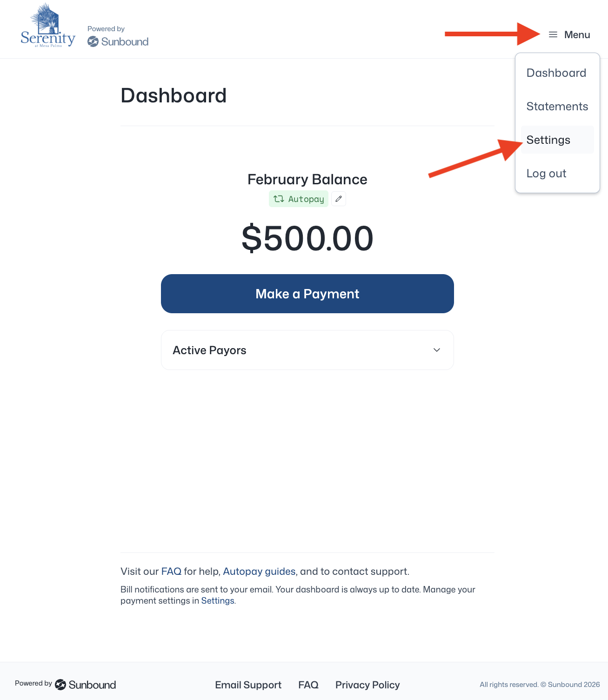
Task: Open the Privacy Policy footer link
Action: pos(367,685)
